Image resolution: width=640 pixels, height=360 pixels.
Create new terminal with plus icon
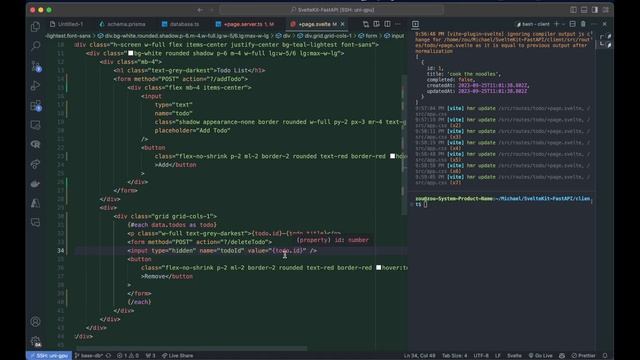556,24
